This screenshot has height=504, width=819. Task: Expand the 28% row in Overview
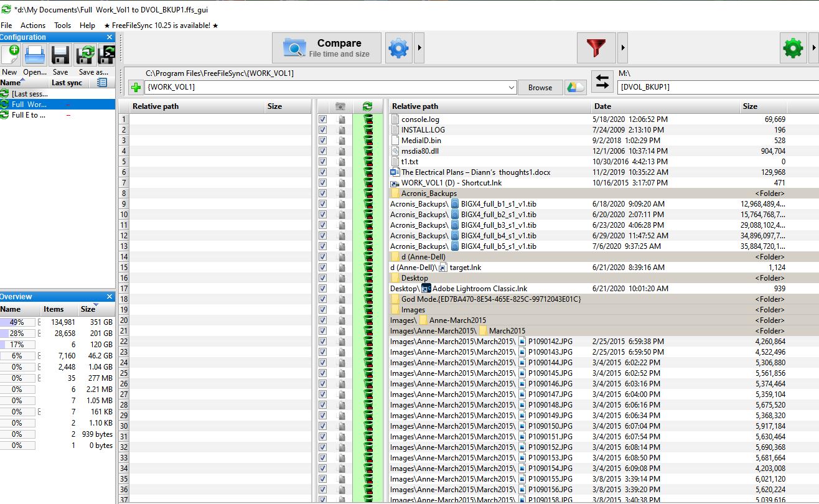[x=39, y=334]
